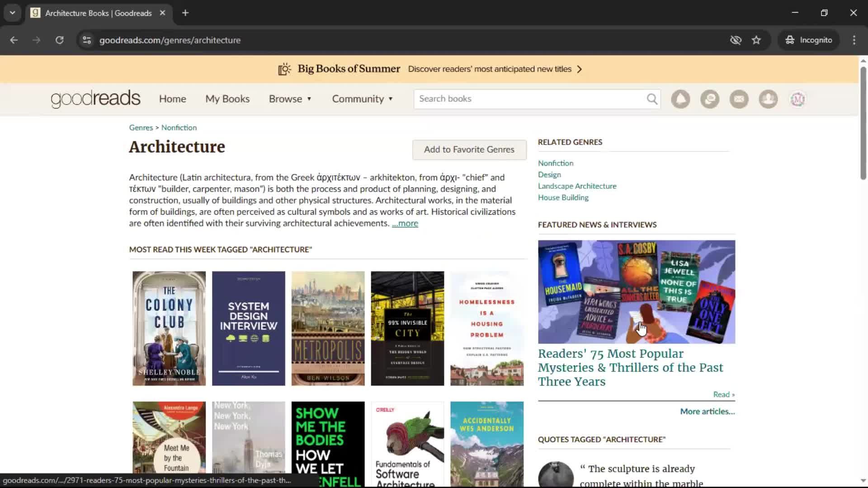Open the Nonfiction breadcrumb link

(179, 128)
